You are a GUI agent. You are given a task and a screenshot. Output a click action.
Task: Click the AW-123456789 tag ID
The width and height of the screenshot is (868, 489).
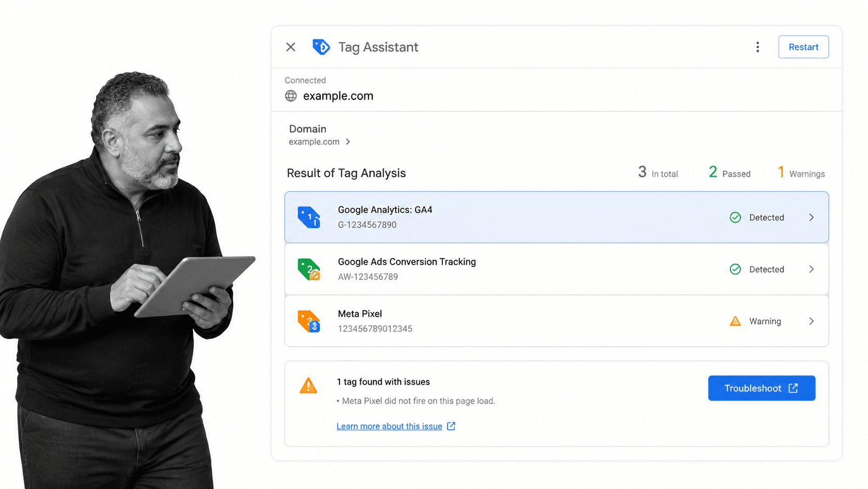[x=368, y=277]
